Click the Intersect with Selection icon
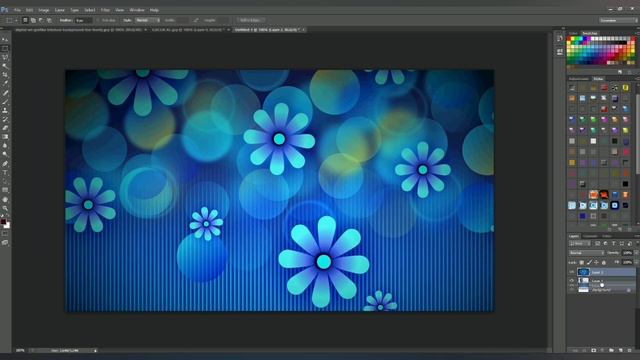 49,20
